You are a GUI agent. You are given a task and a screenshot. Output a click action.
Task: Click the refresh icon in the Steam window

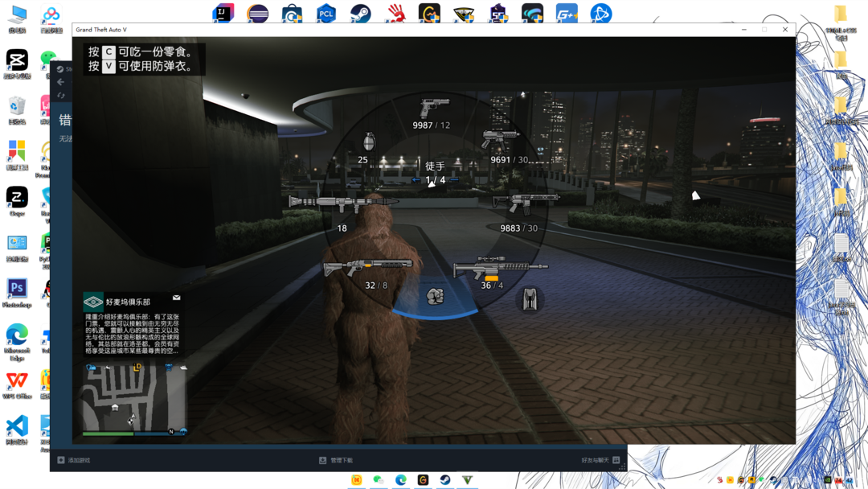coord(61,95)
